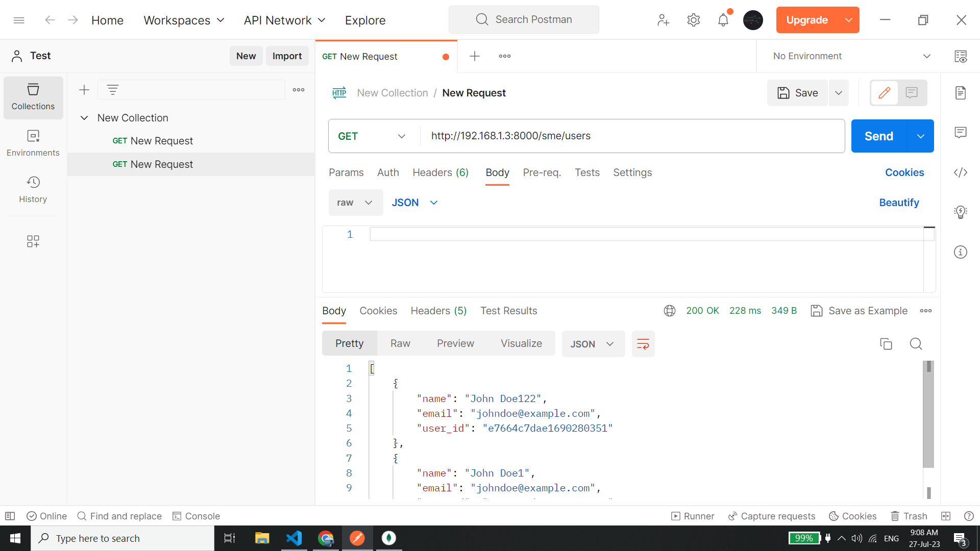
Task: Open the invite collaborators icon
Action: point(663,20)
